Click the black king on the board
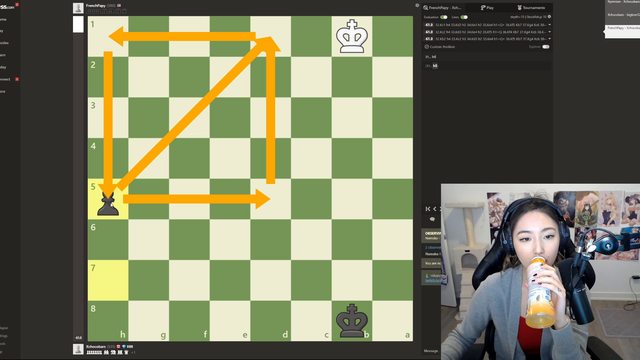Image resolution: width=640 pixels, height=360 pixels. pyautogui.click(x=352, y=321)
